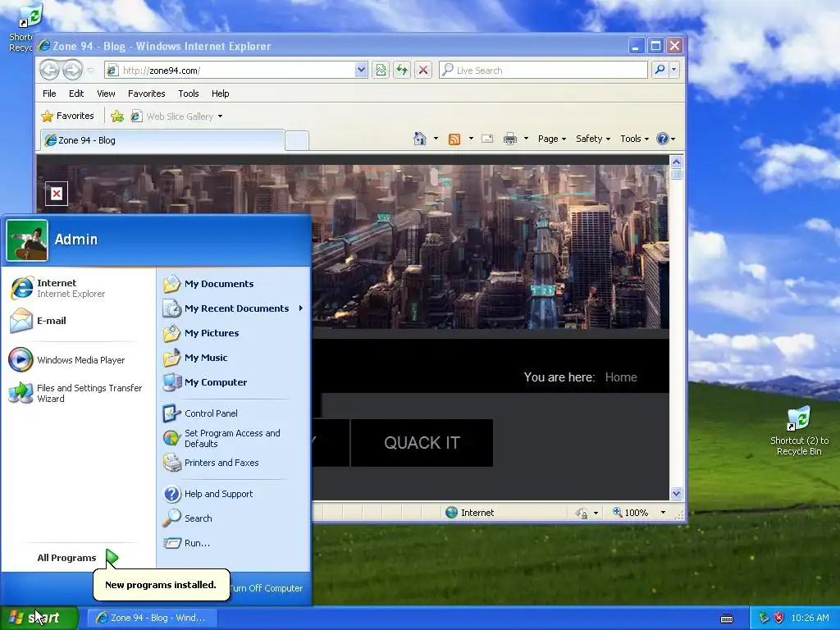Click the Home icon in command bar
This screenshot has height=630, width=840.
(420, 139)
